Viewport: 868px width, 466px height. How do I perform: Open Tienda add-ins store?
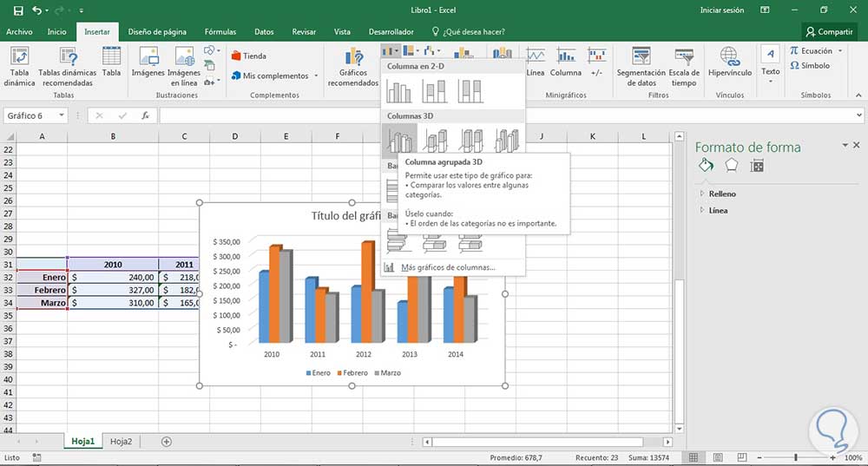click(x=249, y=56)
